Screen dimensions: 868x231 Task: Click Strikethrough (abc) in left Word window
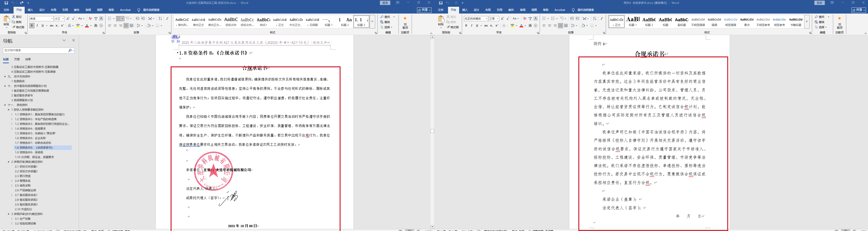coord(52,26)
